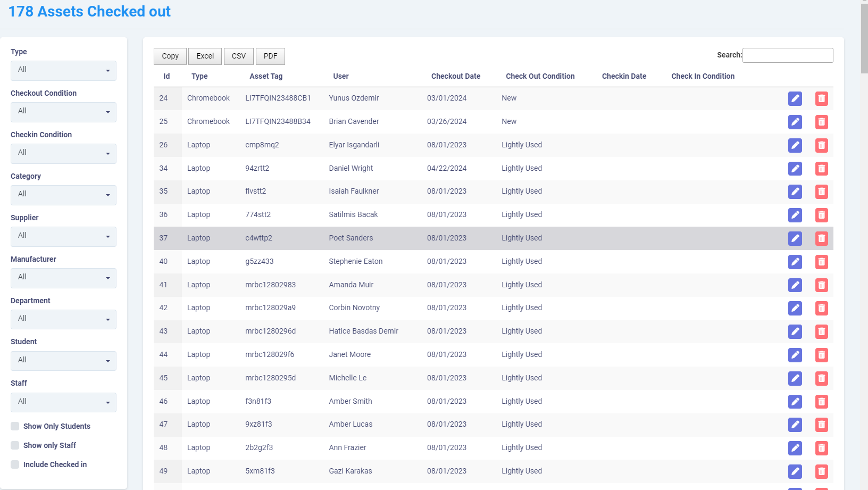
Task: Open the Checkout Condition filter dropdown
Action: [63, 112]
